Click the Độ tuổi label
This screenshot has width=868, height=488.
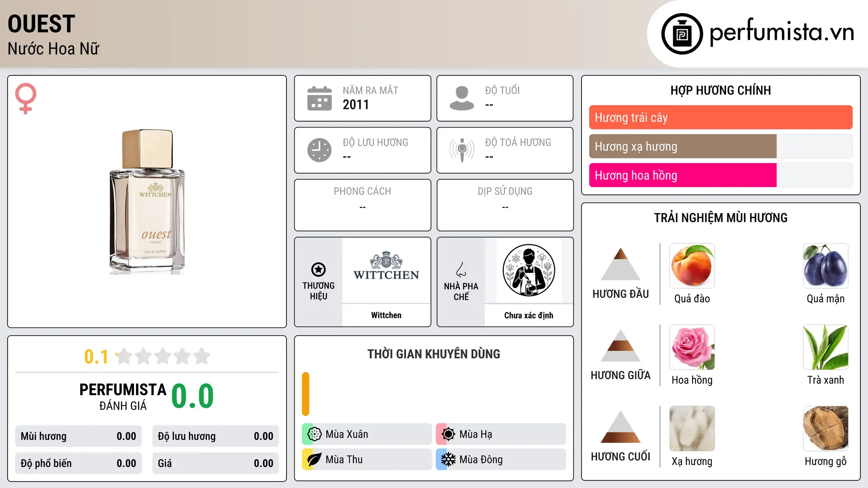pos(502,90)
